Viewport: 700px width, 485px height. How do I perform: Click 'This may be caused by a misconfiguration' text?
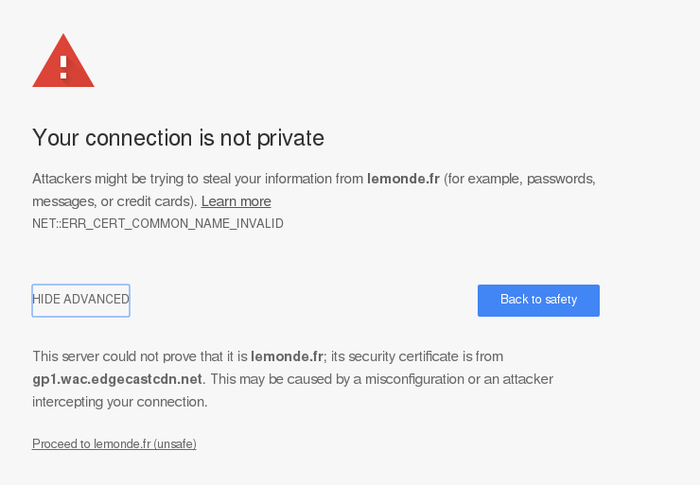point(337,379)
